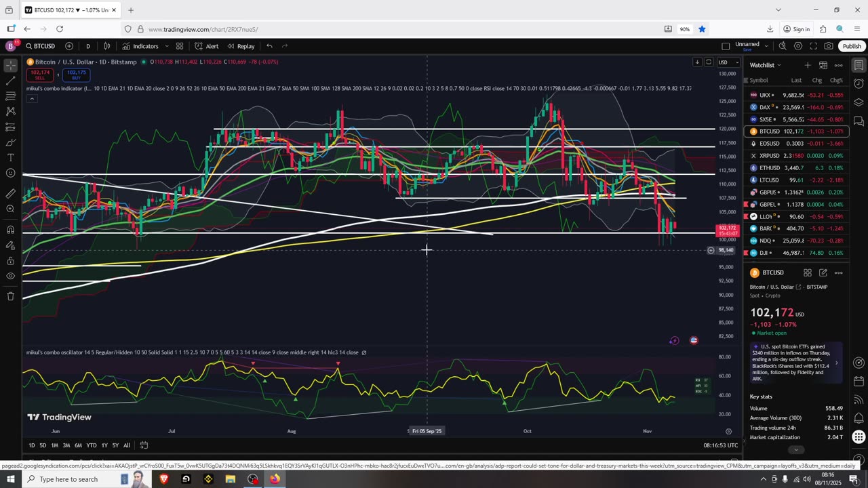
Task: Select the 3M range tab
Action: 66,445
